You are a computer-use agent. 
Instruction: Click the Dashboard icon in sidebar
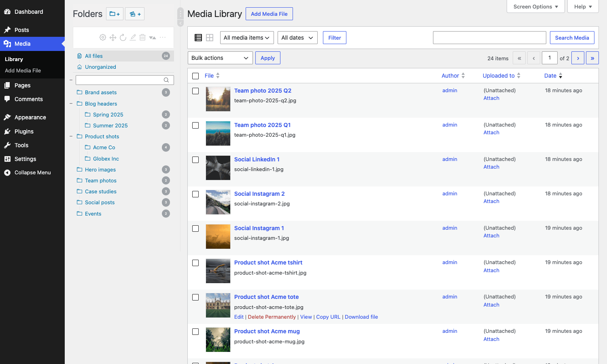(7, 12)
